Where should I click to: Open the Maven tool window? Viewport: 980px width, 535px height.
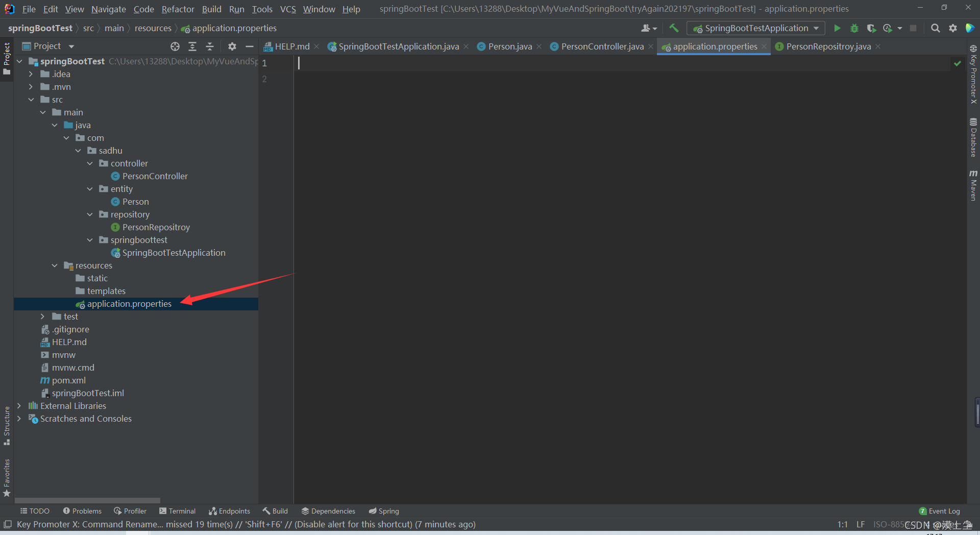point(973,185)
